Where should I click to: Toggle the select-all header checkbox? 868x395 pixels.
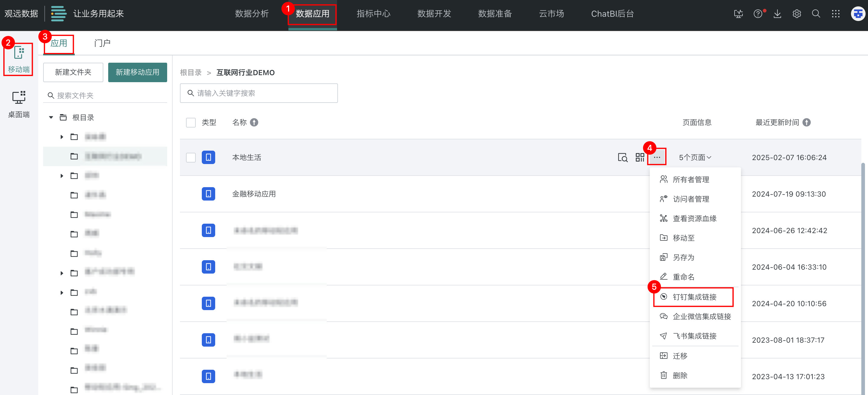[x=191, y=122]
